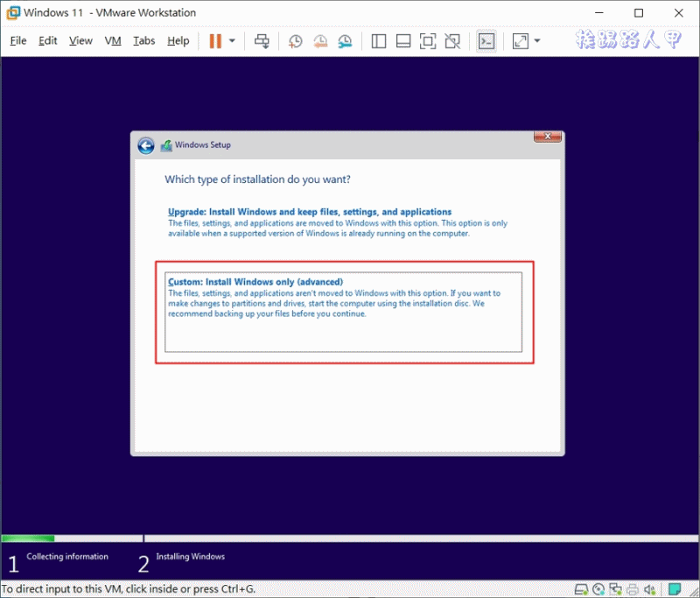Click the back arrow in Windows Setup
The width and height of the screenshot is (700, 598).
[x=145, y=145]
